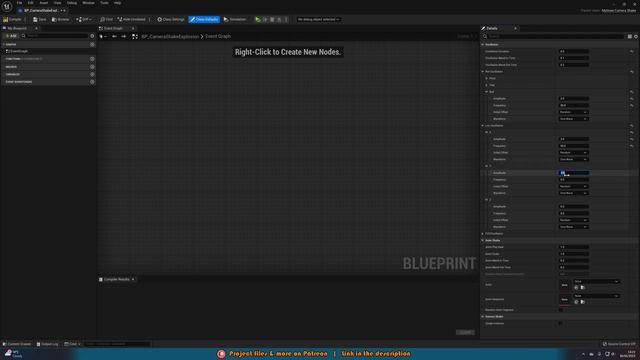Open Roll Initial Offset dropdown
The image size is (640, 360).
pos(573,112)
